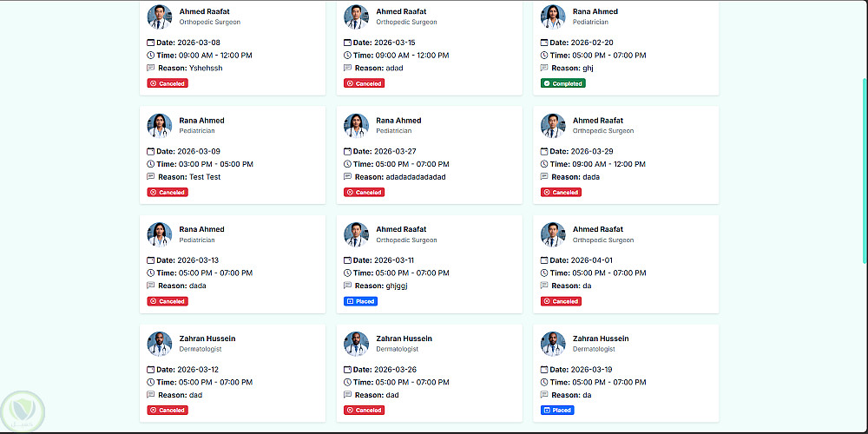Click Zahran Hussein's name on the 2026-03-26 card
This screenshot has width=868, height=434.
pos(404,339)
